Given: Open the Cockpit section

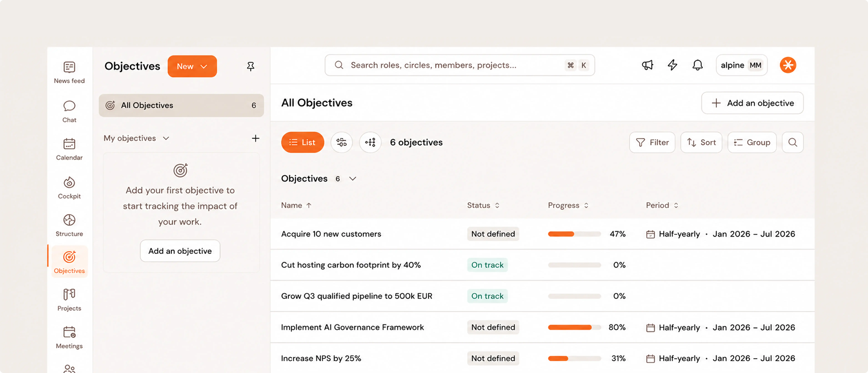Looking at the screenshot, I should pos(69,188).
